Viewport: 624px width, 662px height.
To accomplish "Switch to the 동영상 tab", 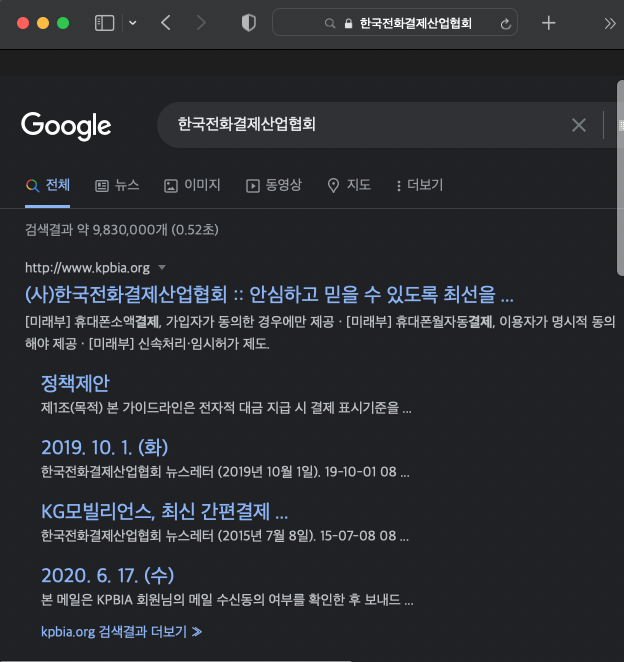I will coord(274,185).
